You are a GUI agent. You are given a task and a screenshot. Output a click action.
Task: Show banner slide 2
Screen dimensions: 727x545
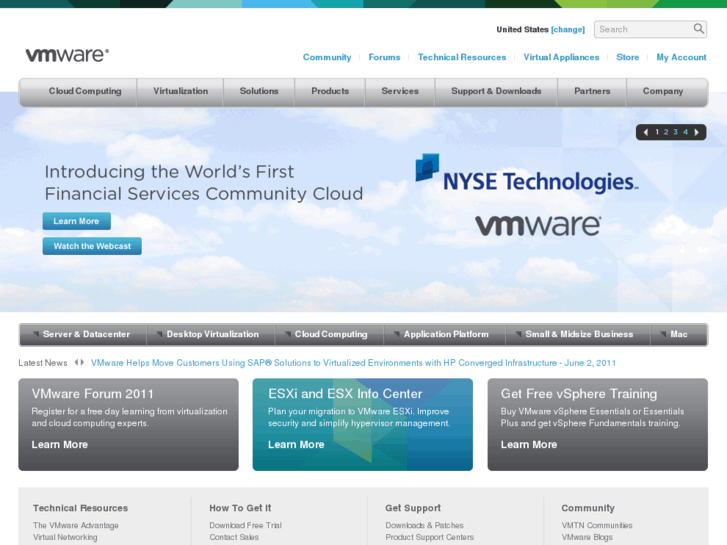[666, 132]
